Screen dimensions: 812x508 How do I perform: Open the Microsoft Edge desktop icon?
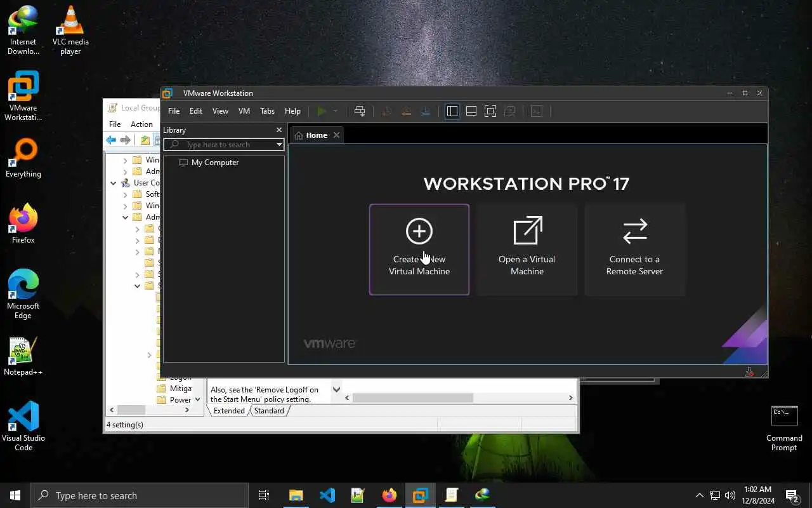[x=23, y=295]
